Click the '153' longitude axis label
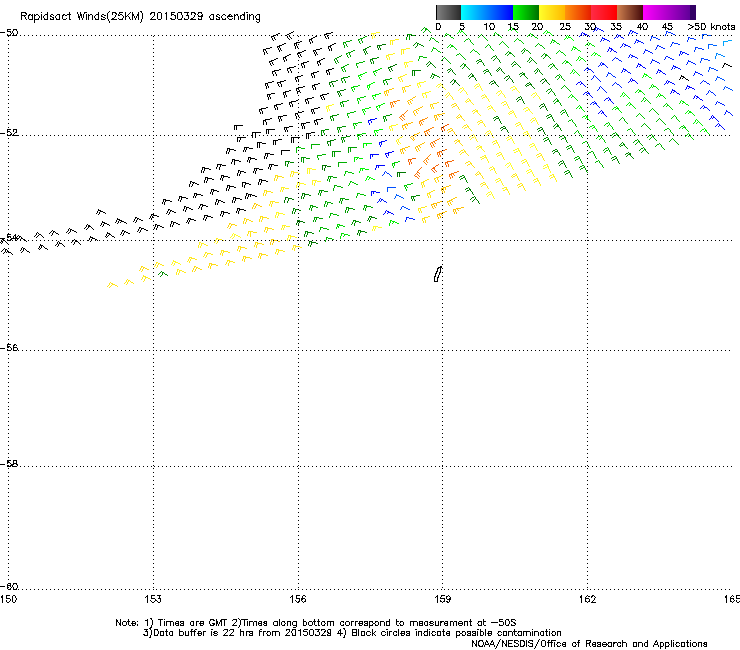The width and height of the screenshot is (740, 650). [153, 599]
